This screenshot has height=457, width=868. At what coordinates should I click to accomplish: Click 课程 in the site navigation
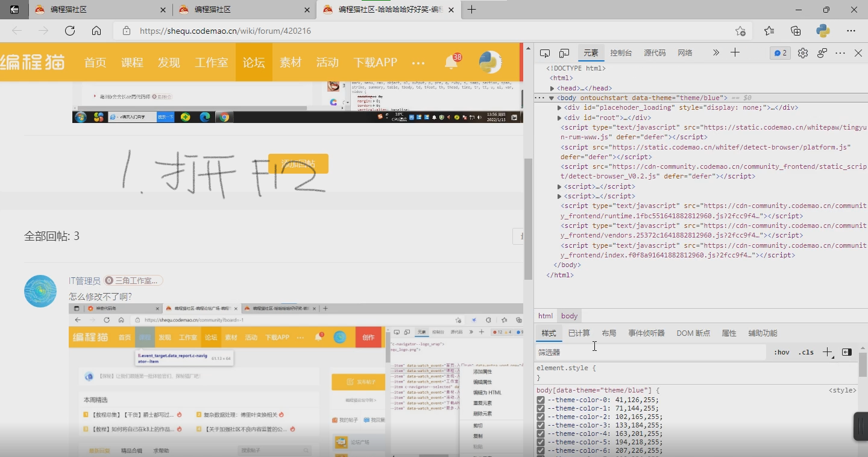[132, 62]
